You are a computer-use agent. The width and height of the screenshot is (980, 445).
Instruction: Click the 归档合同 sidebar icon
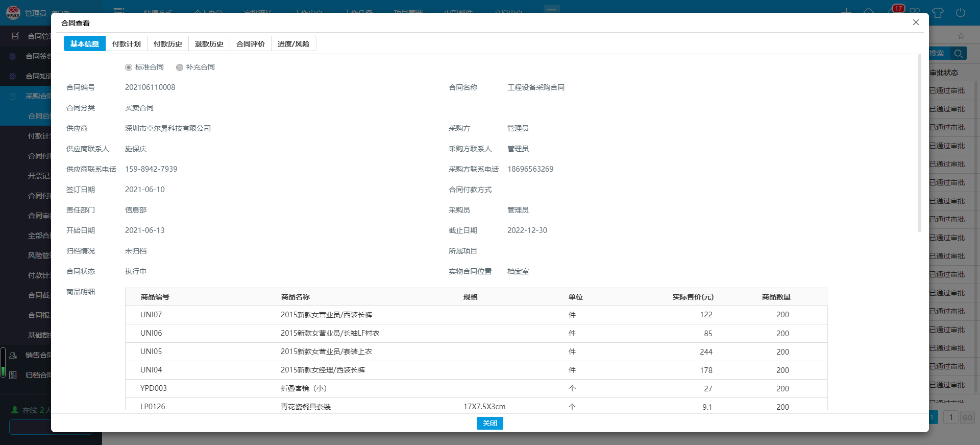(x=13, y=375)
